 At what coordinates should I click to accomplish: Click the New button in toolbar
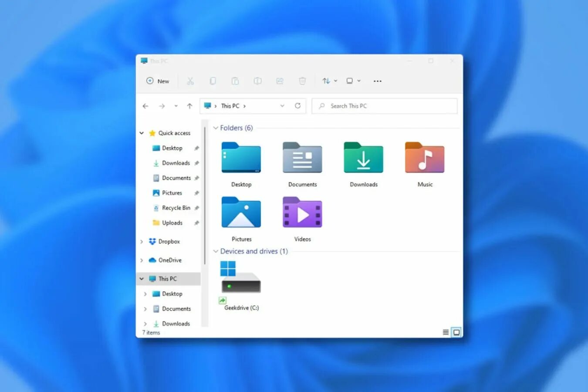pos(158,81)
